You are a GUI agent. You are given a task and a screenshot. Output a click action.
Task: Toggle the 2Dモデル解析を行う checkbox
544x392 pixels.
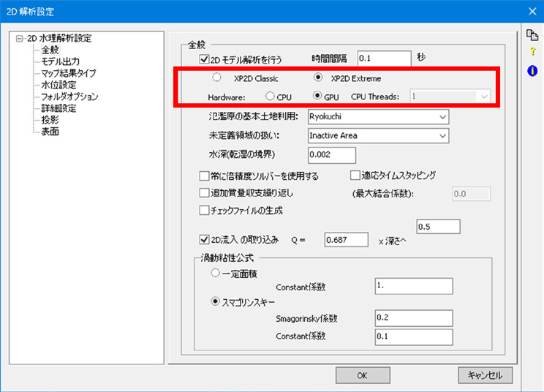click(x=204, y=59)
